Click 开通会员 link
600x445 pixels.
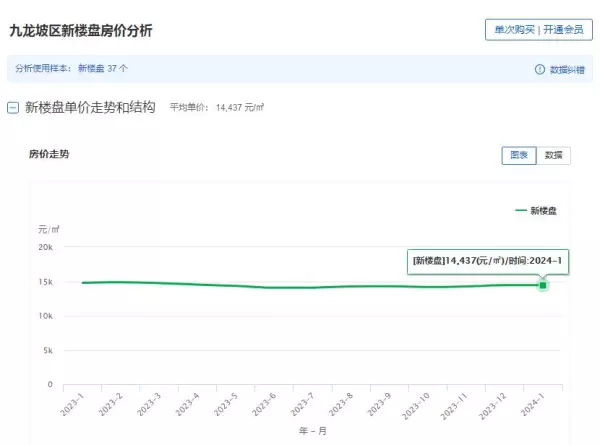(563, 29)
